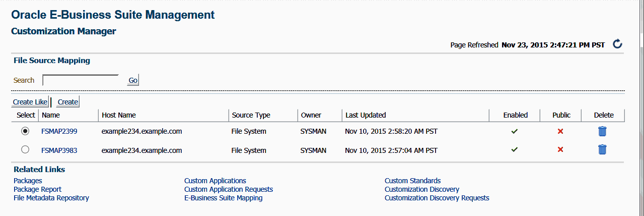The image size is (644, 216).
Task: Refresh the page with the refresh icon
Action: (617, 44)
